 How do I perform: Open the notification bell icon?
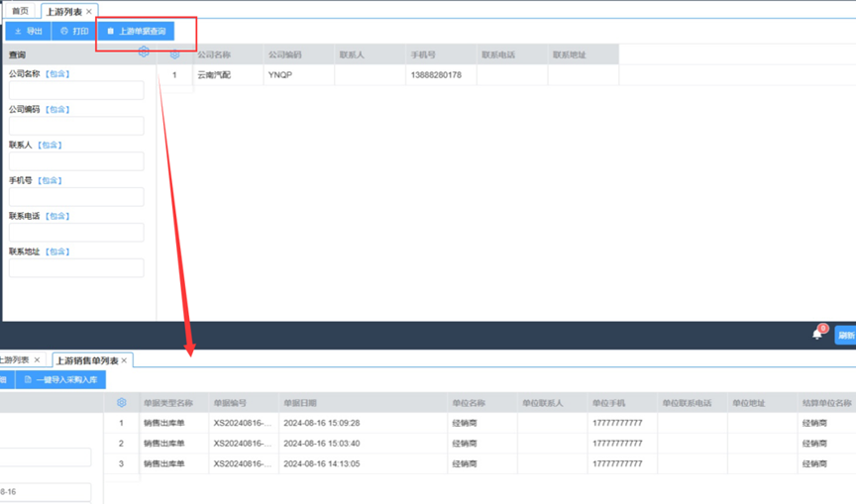coord(817,335)
